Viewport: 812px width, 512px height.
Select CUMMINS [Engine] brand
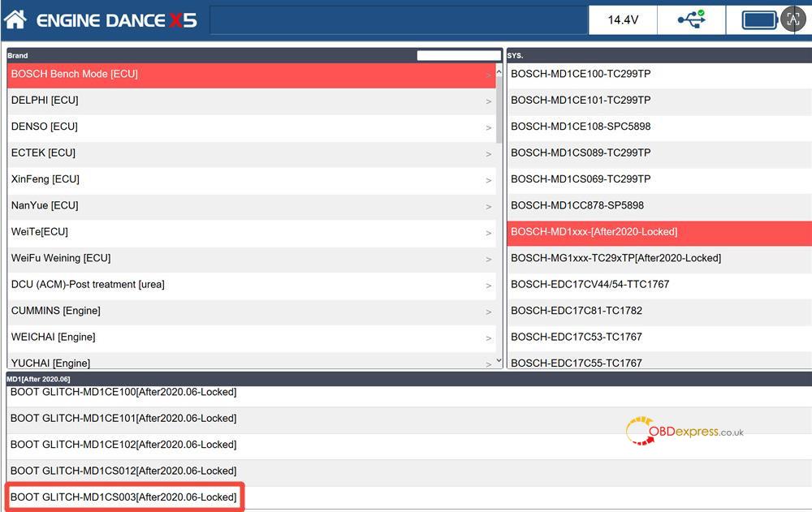(251, 312)
